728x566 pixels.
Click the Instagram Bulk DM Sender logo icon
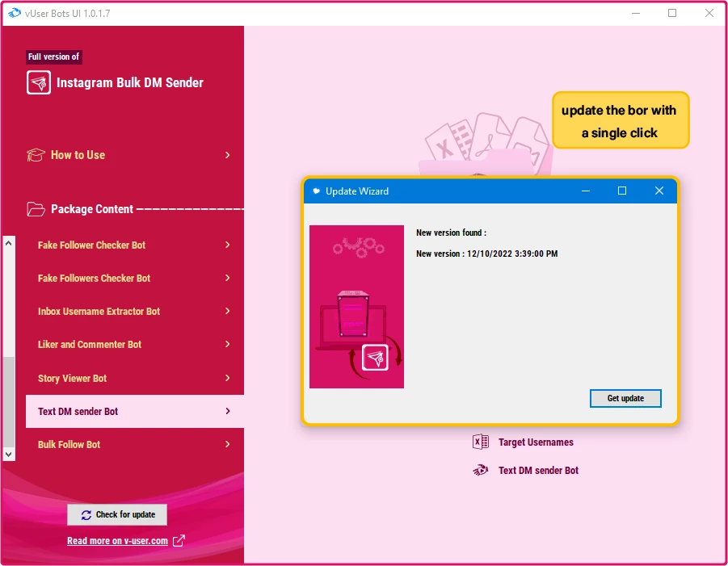39,82
